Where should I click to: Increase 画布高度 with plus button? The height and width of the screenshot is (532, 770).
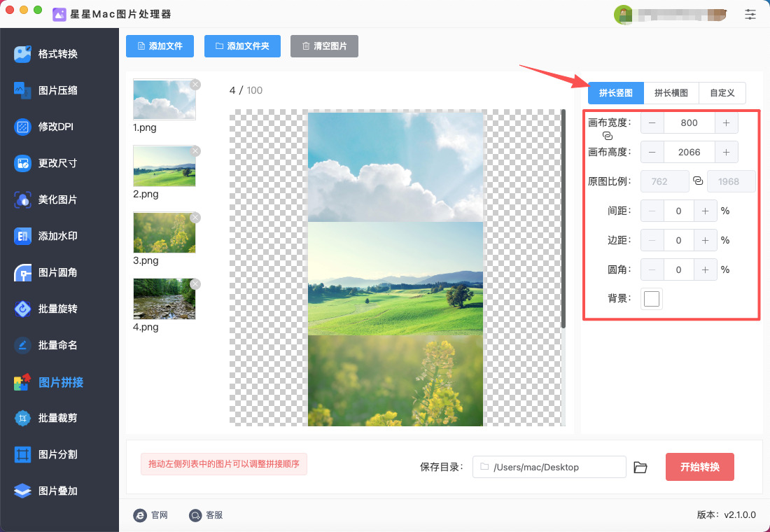click(727, 153)
